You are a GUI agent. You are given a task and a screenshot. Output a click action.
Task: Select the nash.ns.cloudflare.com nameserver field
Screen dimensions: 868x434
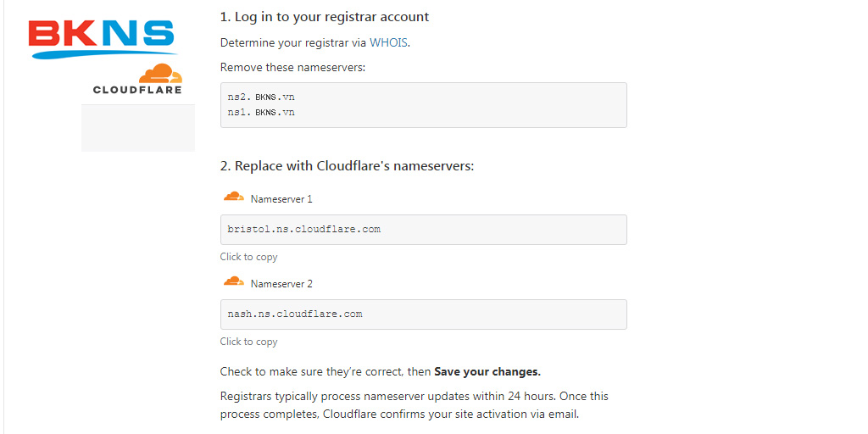(423, 314)
